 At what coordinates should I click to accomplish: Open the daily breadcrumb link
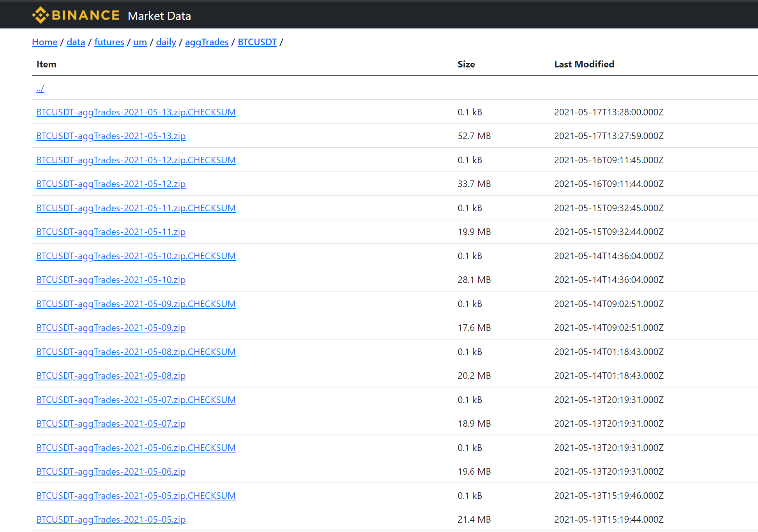[x=166, y=42]
